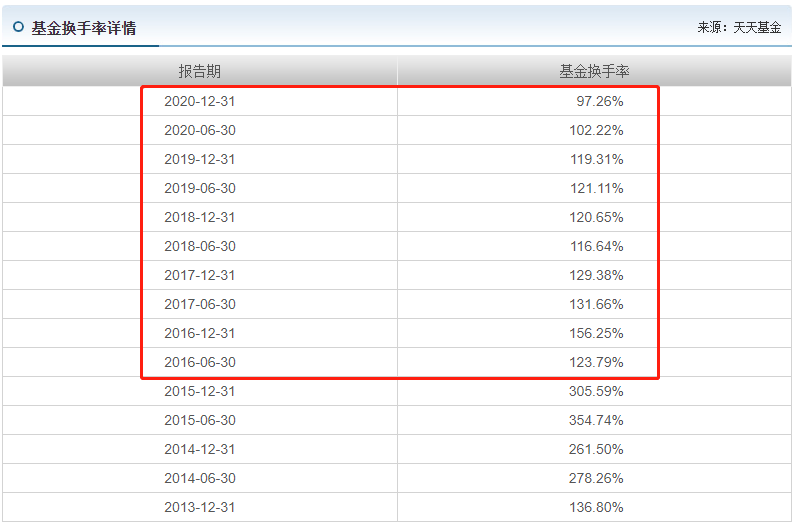This screenshot has width=796, height=527.
Task: Select the 305.59% turnover value
Action: click(x=596, y=391)
